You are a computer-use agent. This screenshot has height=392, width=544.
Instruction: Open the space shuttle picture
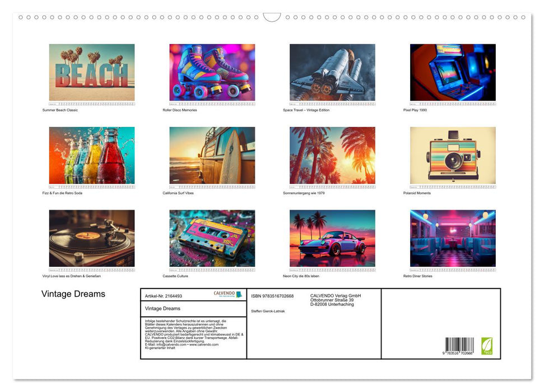[x=332, y=72]
